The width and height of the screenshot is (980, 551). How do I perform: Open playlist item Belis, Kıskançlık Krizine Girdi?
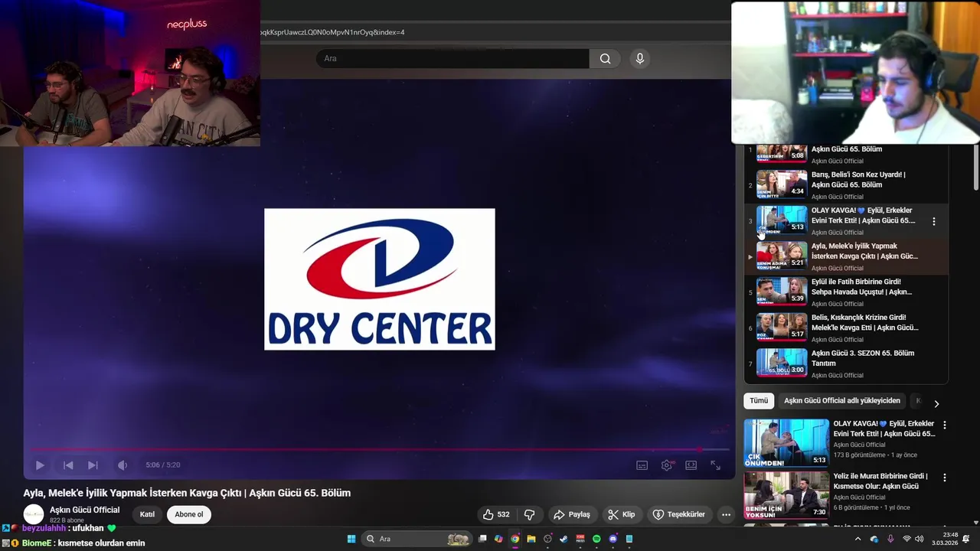coord(846,328)
